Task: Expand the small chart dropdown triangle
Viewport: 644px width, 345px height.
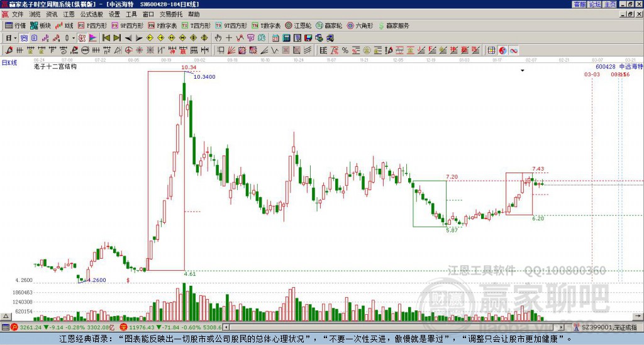Action: click(522, 71)
